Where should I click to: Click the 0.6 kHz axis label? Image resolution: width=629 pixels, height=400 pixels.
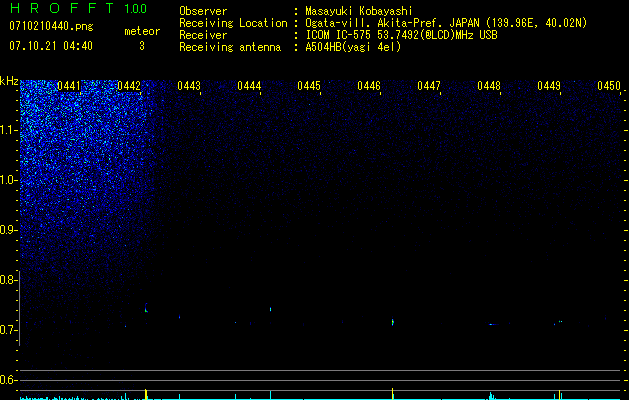click(8, 380)
